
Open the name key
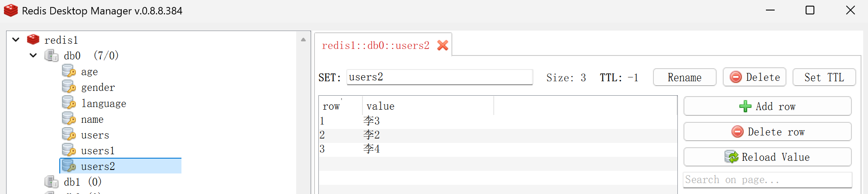92,119
